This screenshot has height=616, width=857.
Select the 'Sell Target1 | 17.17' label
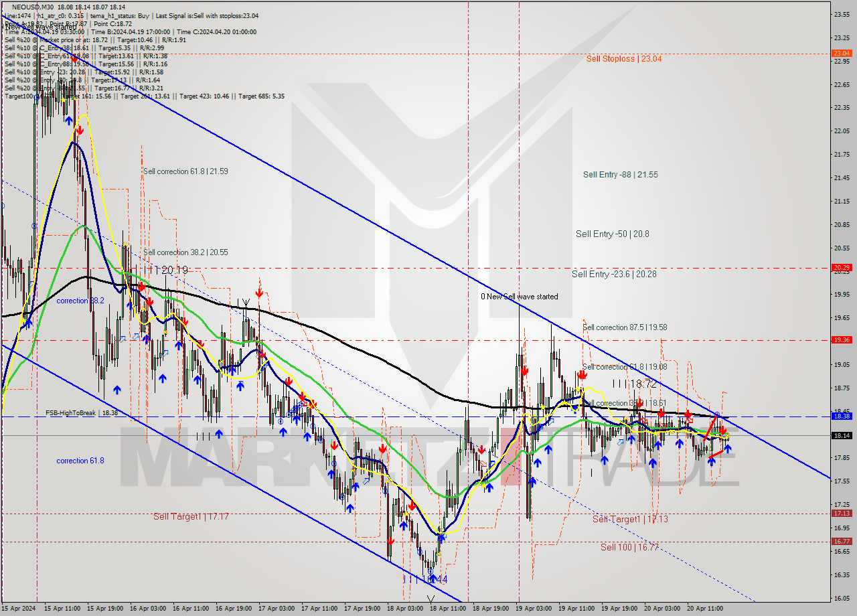[191, 517]
